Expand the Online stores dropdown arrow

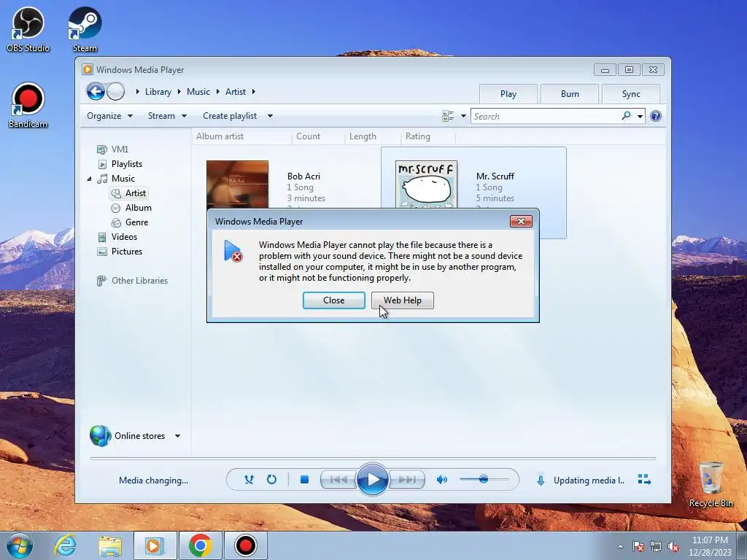pyautogui.click(x=177, y=436)
